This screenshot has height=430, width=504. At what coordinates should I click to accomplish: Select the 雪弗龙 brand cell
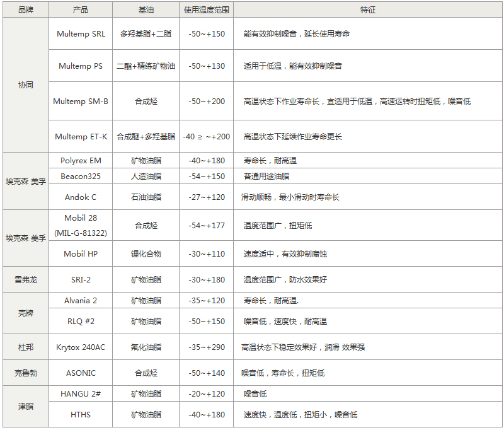(26, 279)
